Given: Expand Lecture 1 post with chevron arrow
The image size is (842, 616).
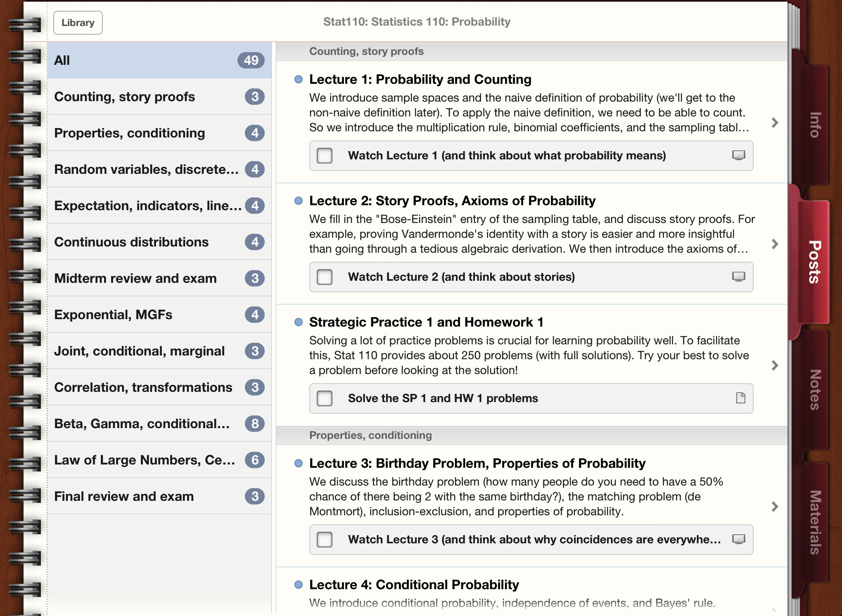Looking at the screenshot, I should pos(775,122).
